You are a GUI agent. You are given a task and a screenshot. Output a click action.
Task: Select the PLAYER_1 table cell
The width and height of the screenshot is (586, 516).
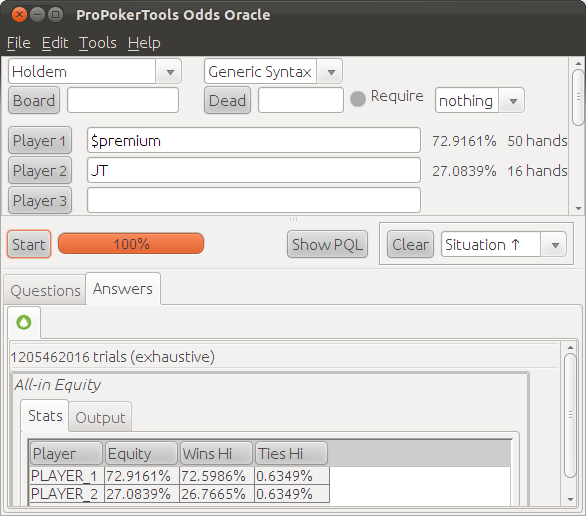(x=67, y=476)
